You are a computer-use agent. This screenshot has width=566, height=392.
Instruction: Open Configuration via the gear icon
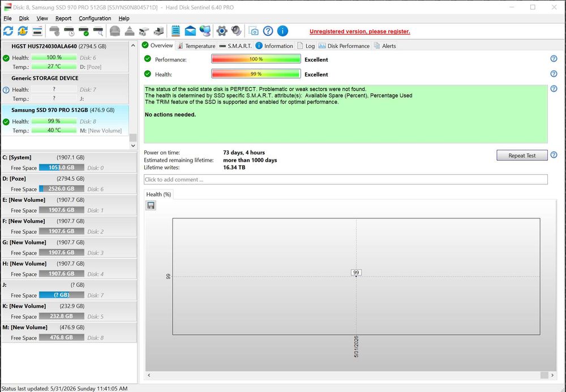click(x=222, y=31)
